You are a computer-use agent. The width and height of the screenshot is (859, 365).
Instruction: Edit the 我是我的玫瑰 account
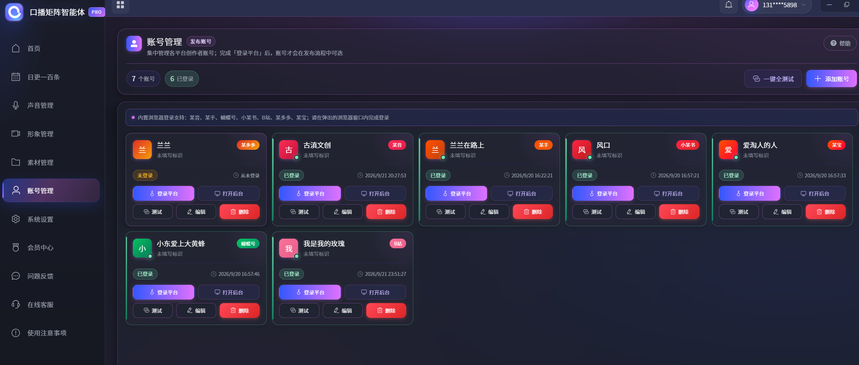342,310
